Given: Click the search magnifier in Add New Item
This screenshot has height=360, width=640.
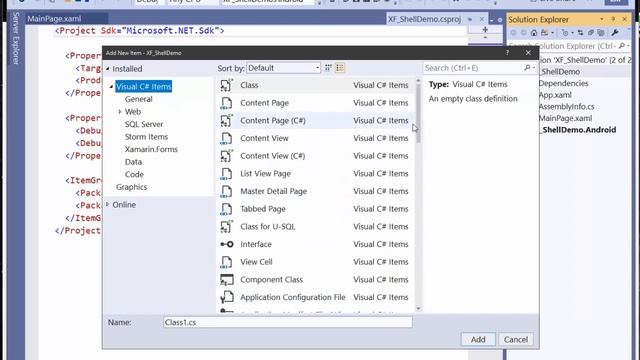Looking at the screenshot, I should pyautogui.click(x=527, y=68).
